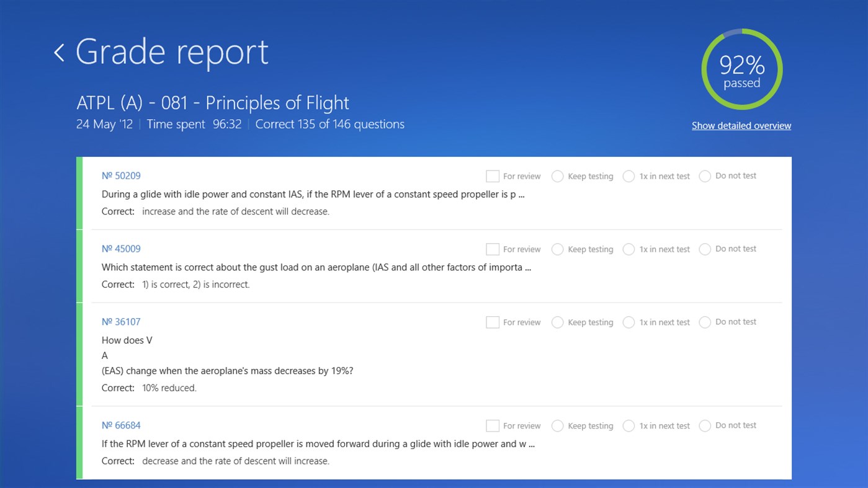The width and height of the screenshot is (868, 488).
Task: Open the Show detailed overview link
Action: [x=741, y=126]
